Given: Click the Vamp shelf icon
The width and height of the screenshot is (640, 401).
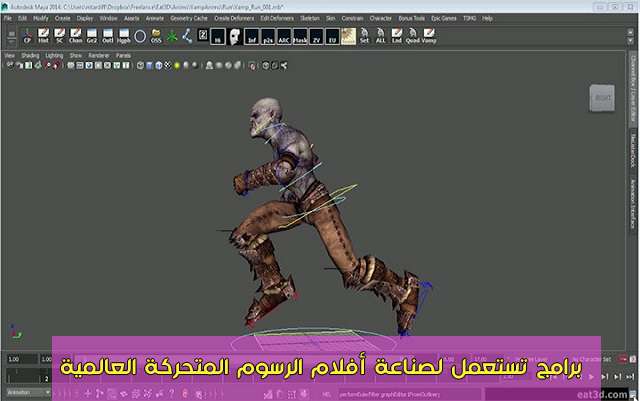Looking at the screenshot, I should [429, 36].
